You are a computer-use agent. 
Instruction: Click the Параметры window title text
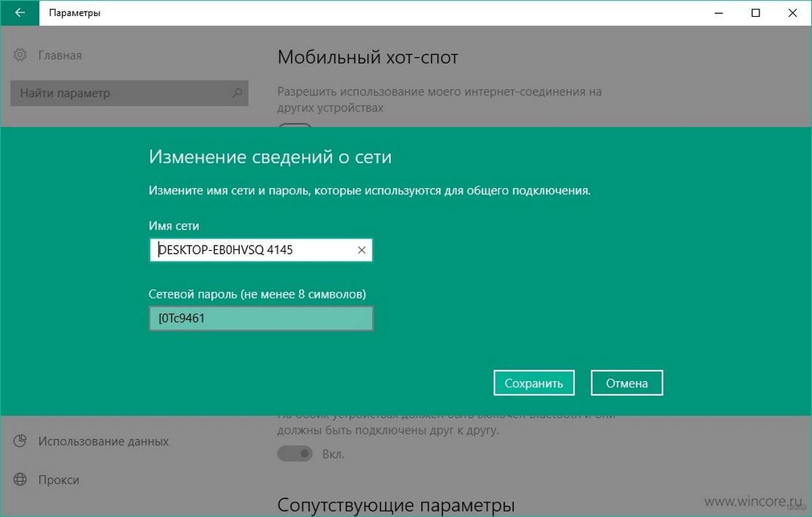click(75, 12)
